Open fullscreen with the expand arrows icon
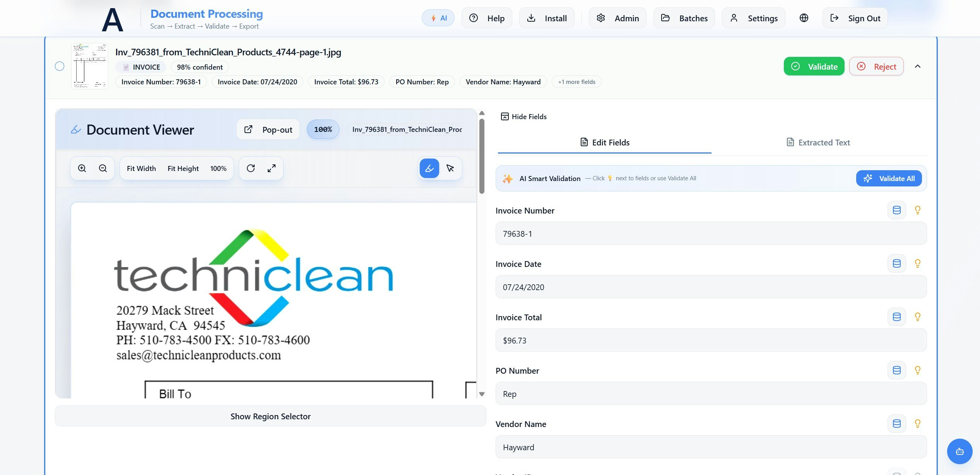Screen dimensions: 980x475 pos(272,168)
